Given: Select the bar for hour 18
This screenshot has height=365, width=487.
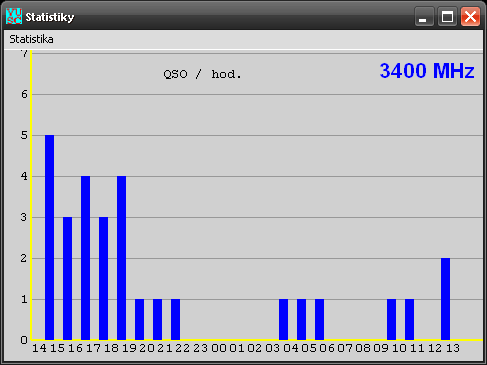Looking at the screenshot, I should [121, 258].
